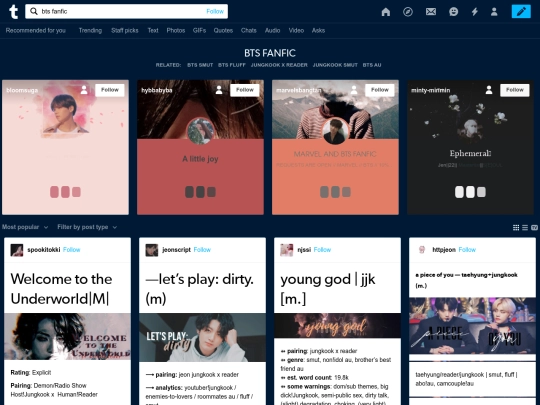Open spookitokki's avatar
This screenshot has width=540, height=405.
pos(17,250)
